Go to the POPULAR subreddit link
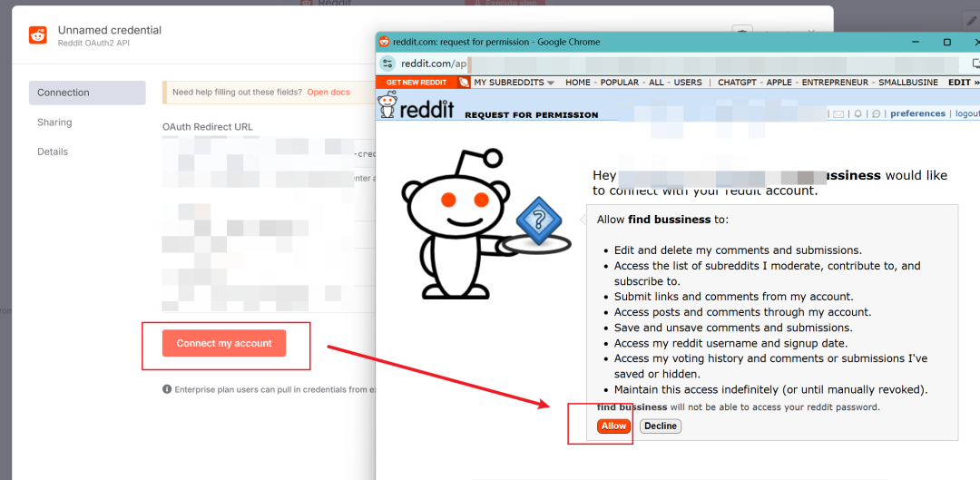This screenshot has height=480, width=980. [x=620, y=83]
